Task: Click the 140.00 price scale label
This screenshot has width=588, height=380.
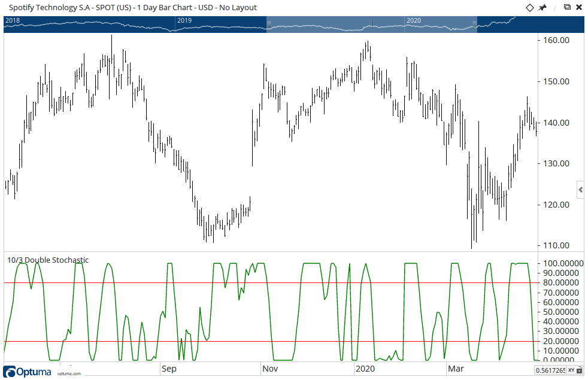Action: coord(556,123)
